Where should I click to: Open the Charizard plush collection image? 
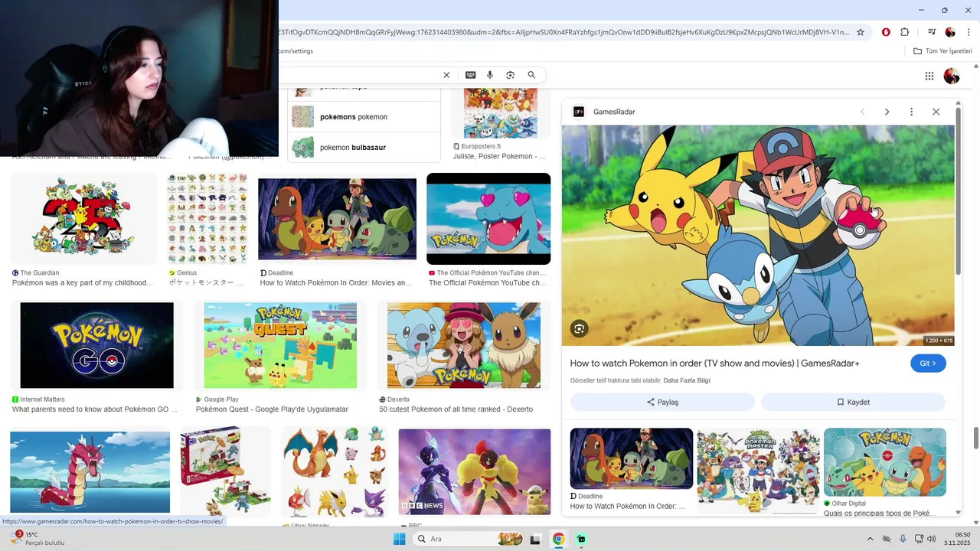pyautogui.click(x=334, y=472)
